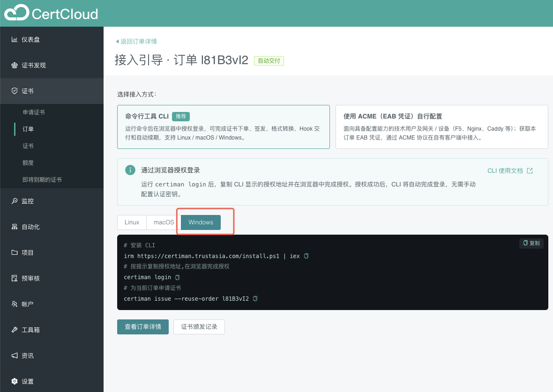This screenshot has height=392, width=553.
Task: Copy the irm install command line
Action: point(306,256)
